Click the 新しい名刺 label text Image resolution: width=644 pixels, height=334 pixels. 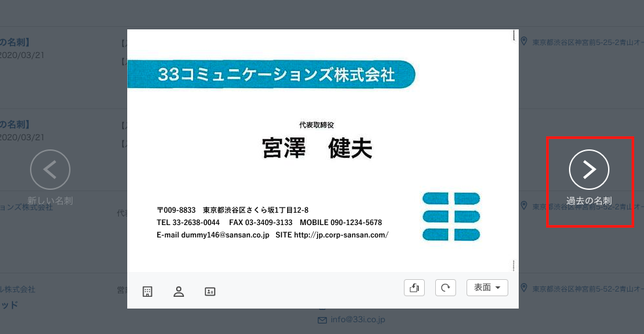[50, 200]
